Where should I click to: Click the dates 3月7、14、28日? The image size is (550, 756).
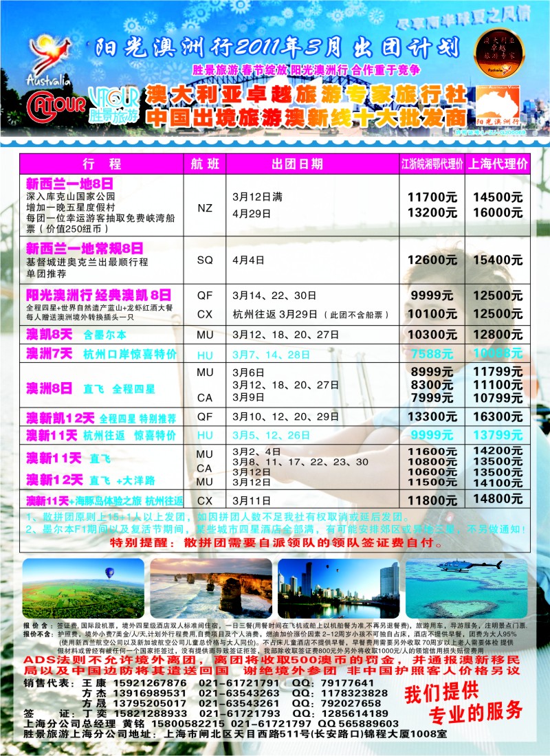271,355
